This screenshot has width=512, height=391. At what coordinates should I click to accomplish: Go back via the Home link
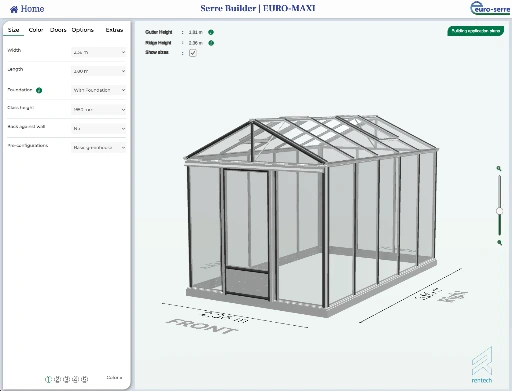27,9
